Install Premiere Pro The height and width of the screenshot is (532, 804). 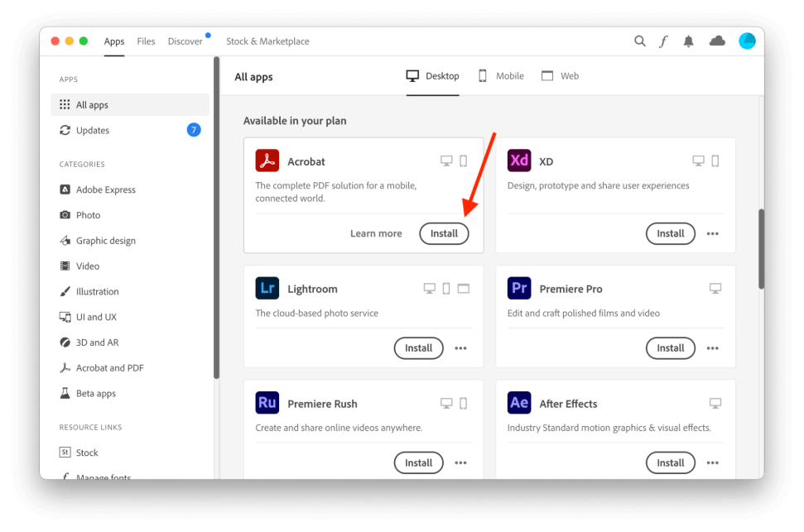click(670, 348)
